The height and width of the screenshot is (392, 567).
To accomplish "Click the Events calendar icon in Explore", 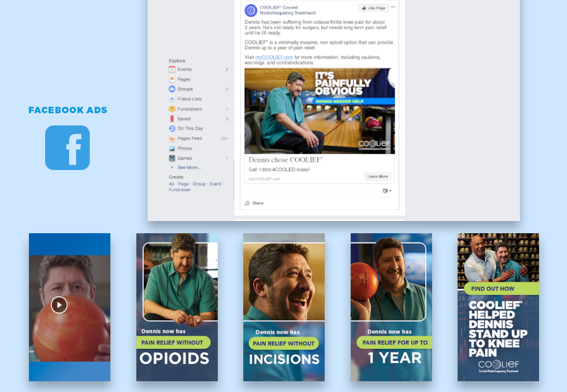I will point(172,70).
